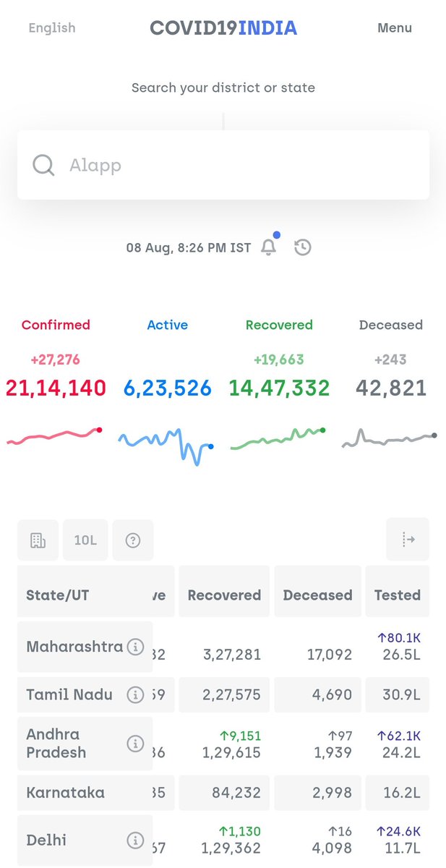Open info icon for Delhi

tap(135, 841)
